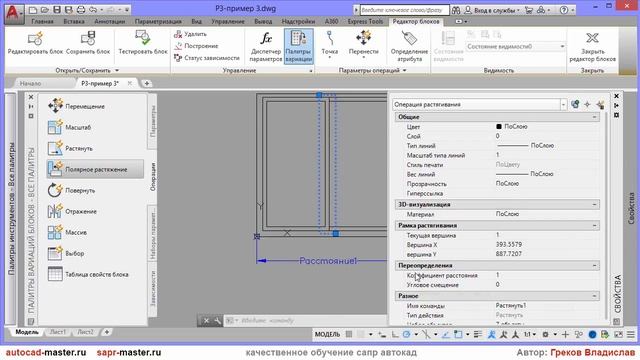Open the Параметризация ribbon tab
The image size is (640, 360).
pos(158,21)
